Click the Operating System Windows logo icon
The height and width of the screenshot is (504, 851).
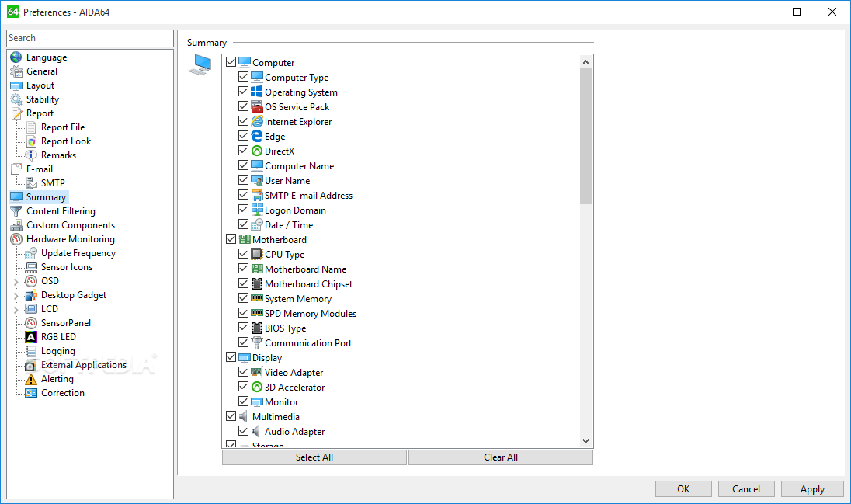click(x=257, y=92)
